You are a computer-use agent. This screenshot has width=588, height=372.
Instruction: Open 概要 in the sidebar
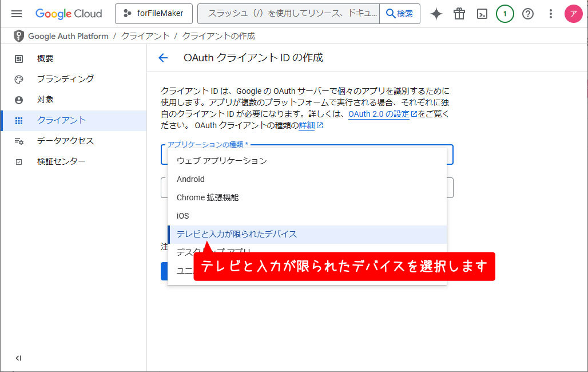(x=73, y=58)
